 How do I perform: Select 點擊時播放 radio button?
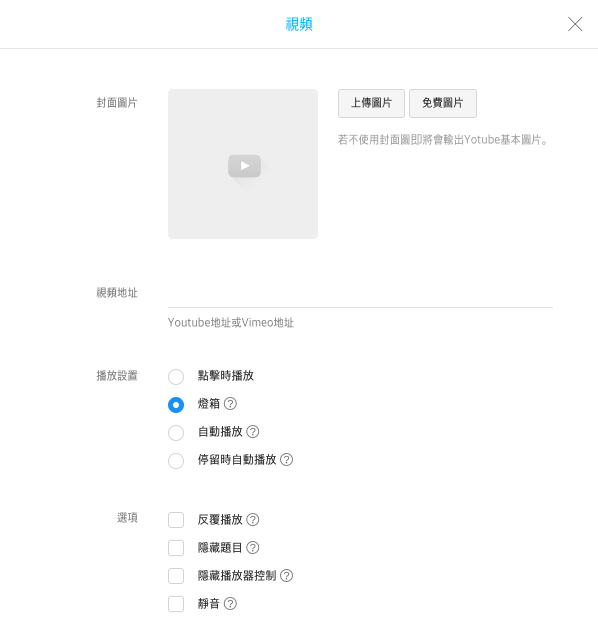(x=176, y=377)
